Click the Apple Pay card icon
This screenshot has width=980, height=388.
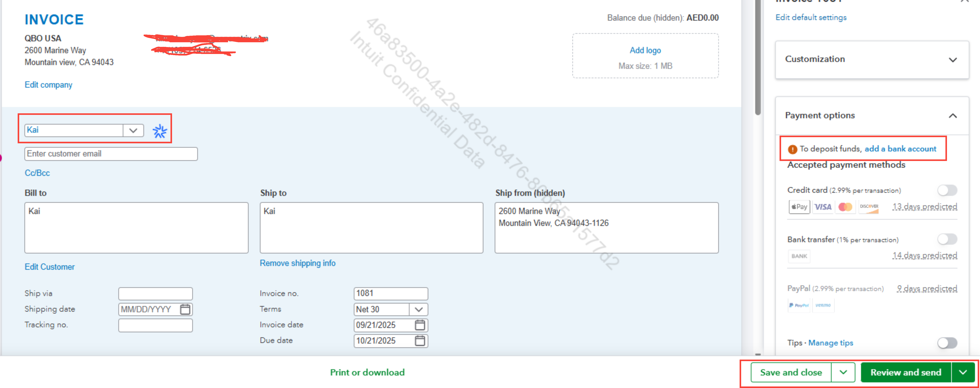(800, 207)
